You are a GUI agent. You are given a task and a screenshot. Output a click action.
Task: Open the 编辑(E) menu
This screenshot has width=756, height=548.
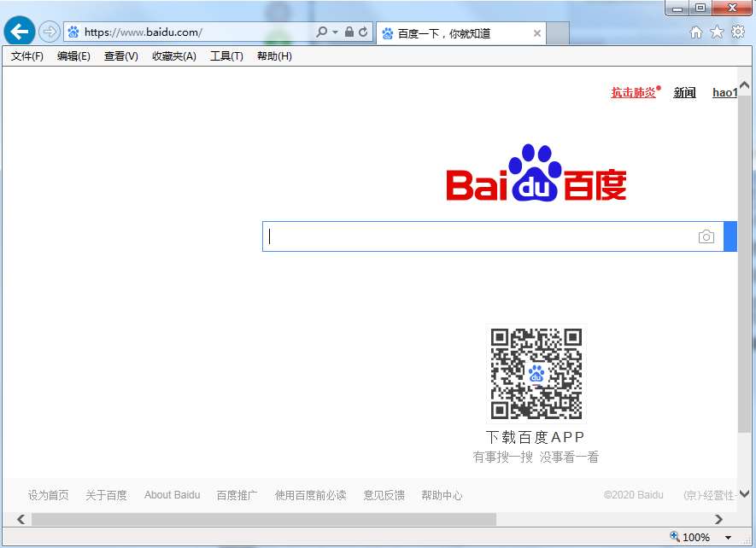coord(73,56)
